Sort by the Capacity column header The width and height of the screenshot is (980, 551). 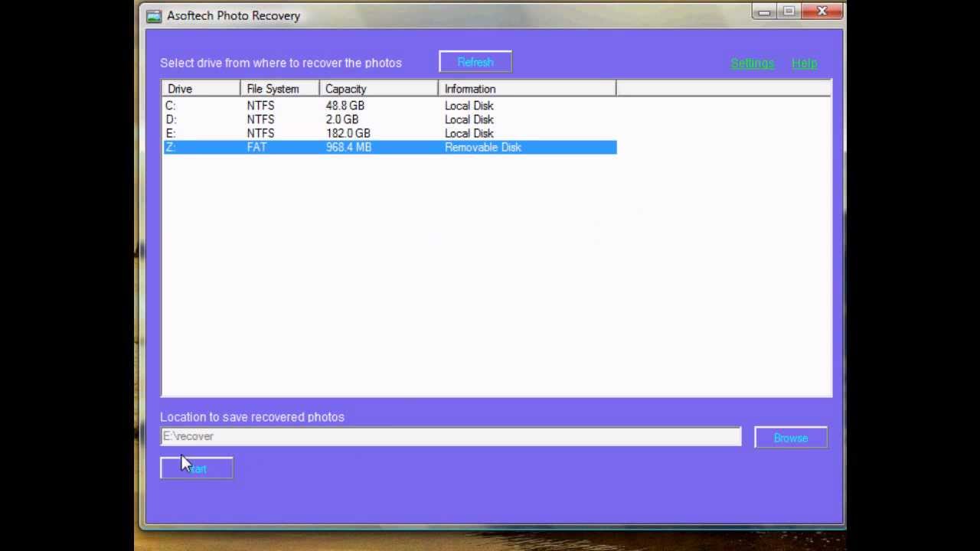click(378, 89)
